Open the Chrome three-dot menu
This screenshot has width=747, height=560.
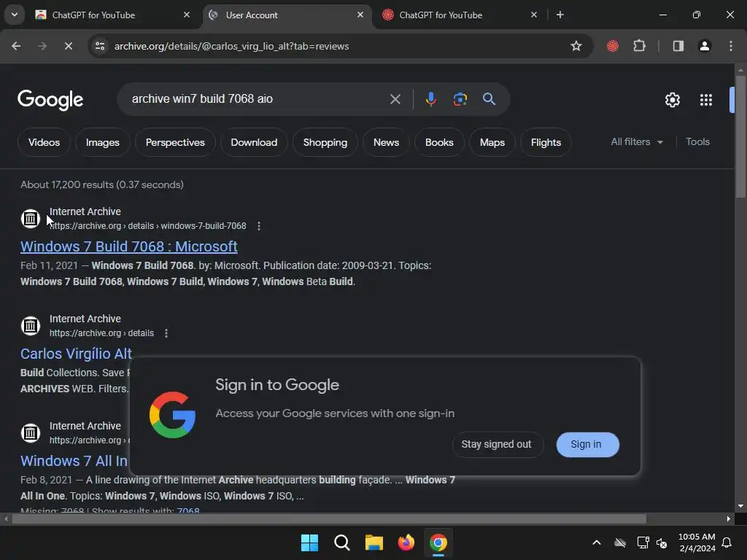(731, 46)
